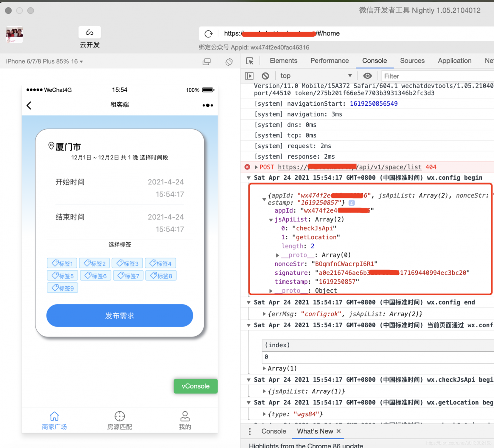The height and width of the screenshot is (448, 494).
Task: Toggle tag 标签9
Action: [63, 288]
